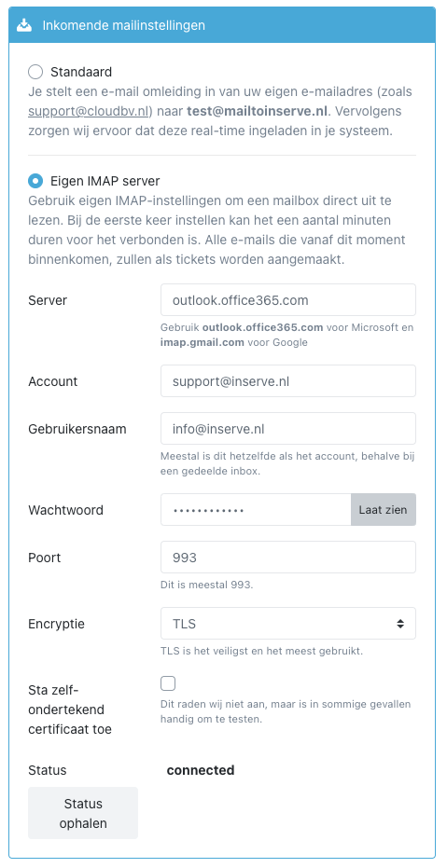
Task: Click the certificaat toe label
Action: click(x=70, y=710)
